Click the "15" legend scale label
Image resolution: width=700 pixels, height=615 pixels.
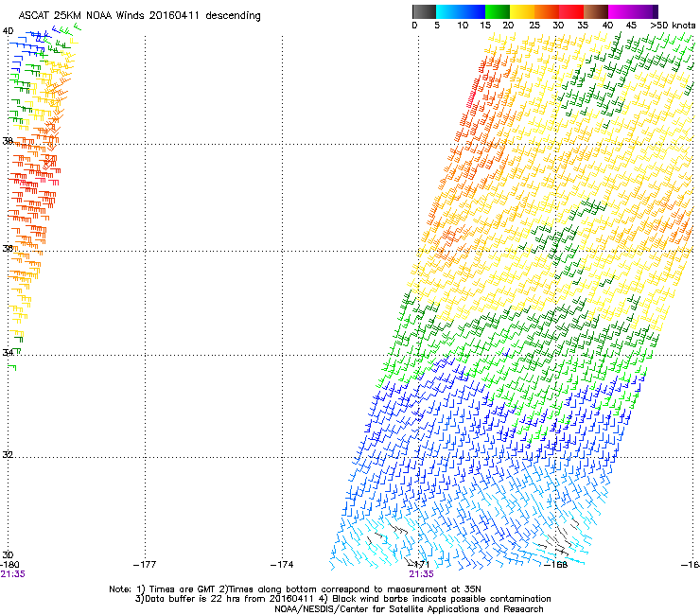(x=485, y=26)
